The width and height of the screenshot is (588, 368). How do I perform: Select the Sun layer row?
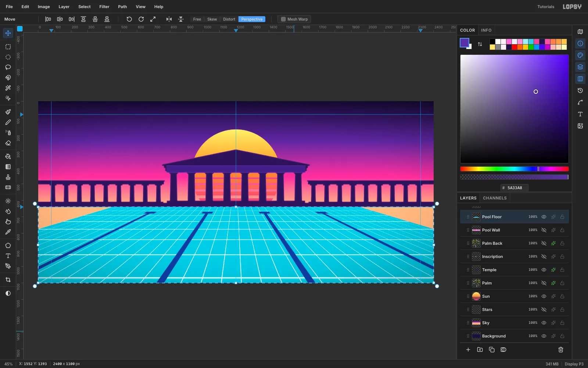click(514, 296)
